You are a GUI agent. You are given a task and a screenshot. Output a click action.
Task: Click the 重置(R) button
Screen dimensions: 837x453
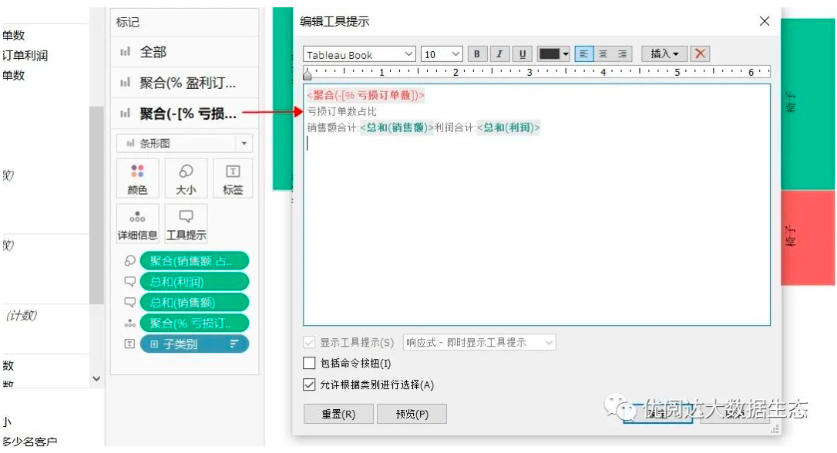[338, 414]
